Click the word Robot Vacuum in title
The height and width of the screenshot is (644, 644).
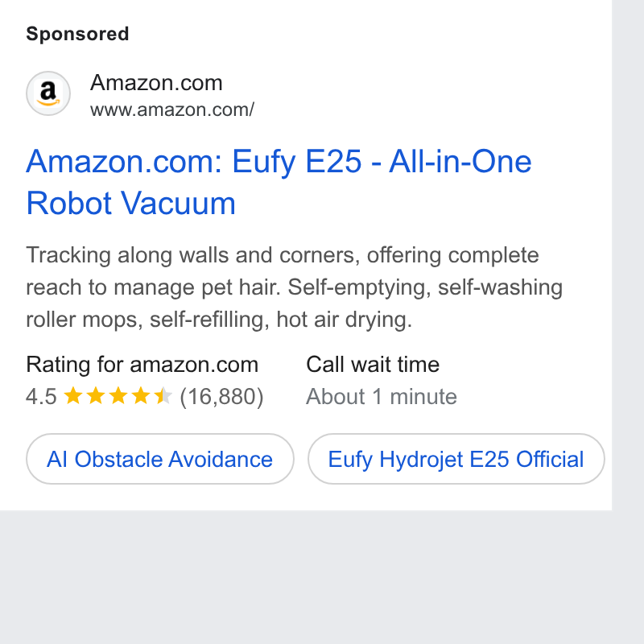(131, 203)
